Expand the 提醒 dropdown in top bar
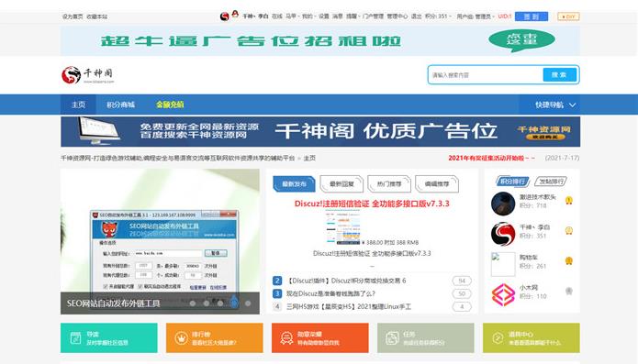This screenshot has height=364, width=638. (x=353, y=17)
